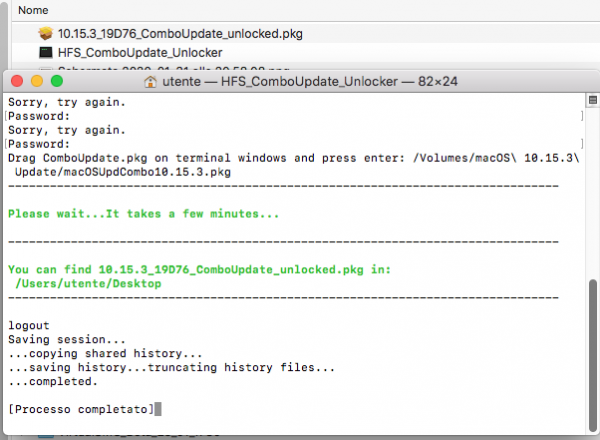Click the '[Processo completato]' text

(x=81, y=409)
